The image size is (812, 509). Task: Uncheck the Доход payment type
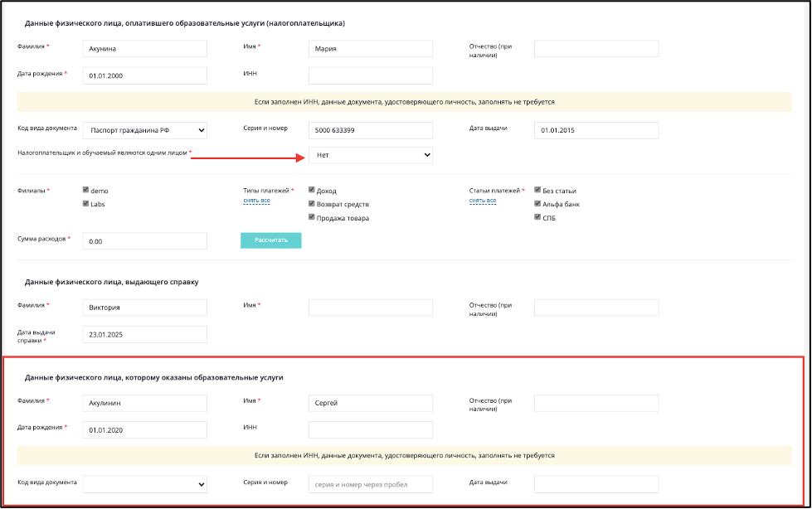[311, 190]
